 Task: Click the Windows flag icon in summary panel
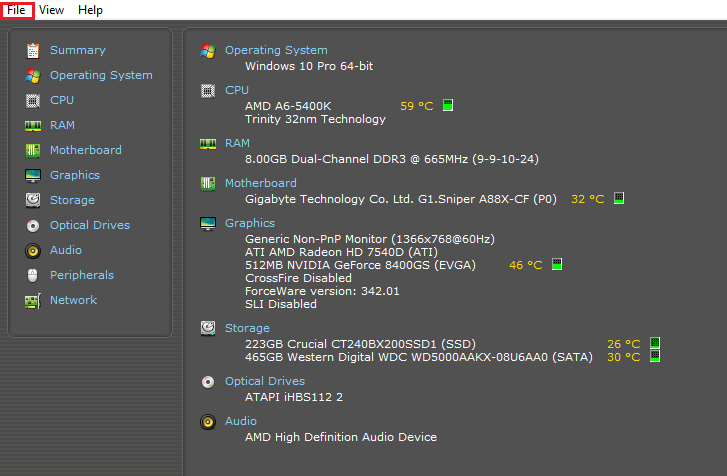click(x=208, y=51)
